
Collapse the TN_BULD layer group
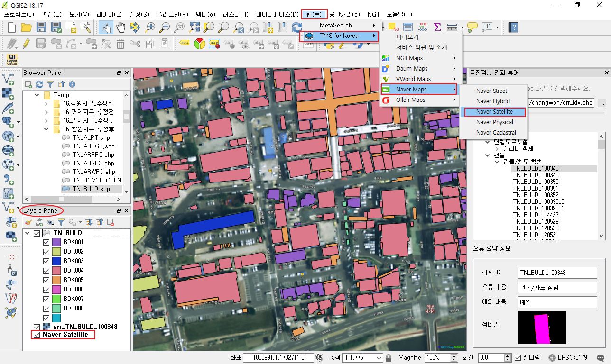[x=28, y=233]
